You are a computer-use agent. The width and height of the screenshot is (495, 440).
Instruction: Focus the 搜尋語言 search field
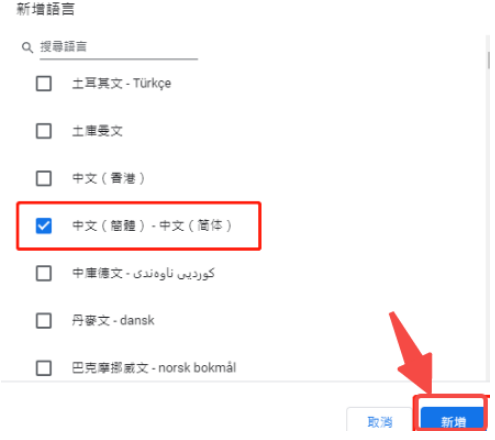click(x=119, y=47)
